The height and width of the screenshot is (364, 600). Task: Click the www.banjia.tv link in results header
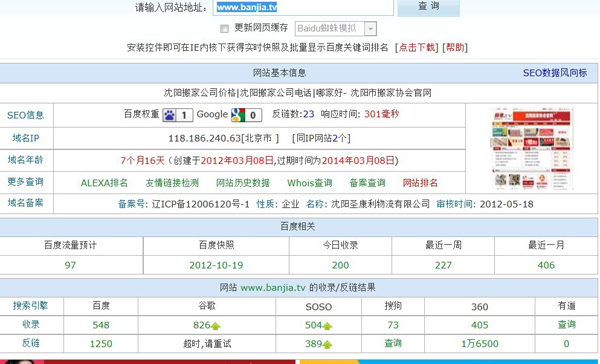(273, 287)
